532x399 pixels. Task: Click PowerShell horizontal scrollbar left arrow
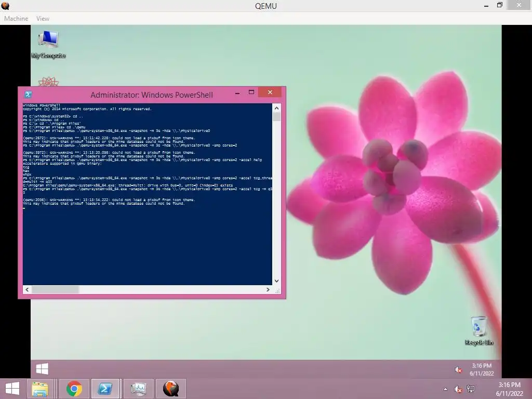(x=27, y=289)
